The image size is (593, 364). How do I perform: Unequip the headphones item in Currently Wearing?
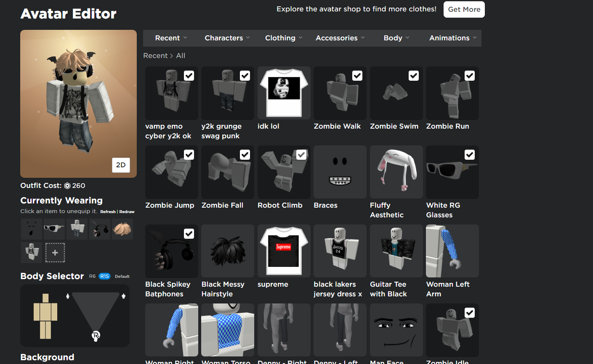pyautogui.click(x=100, y=229)
